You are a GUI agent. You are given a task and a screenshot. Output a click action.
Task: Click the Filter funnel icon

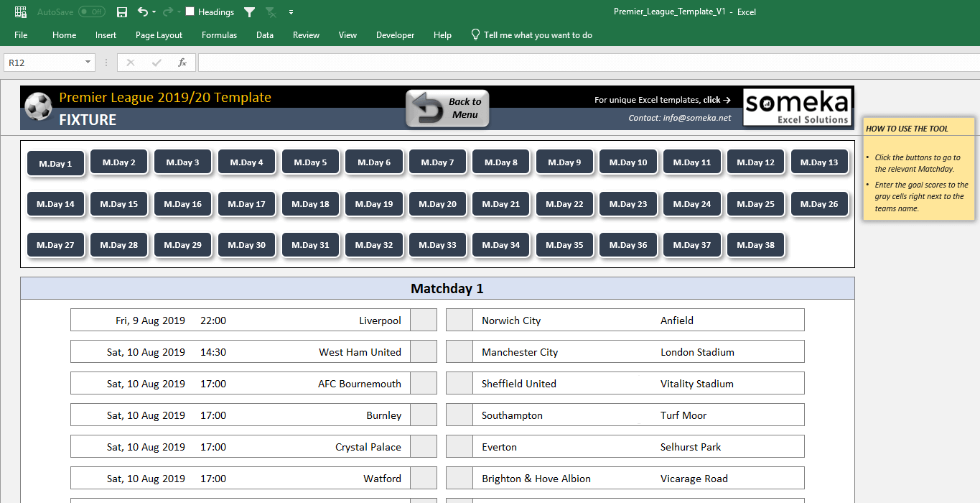249,12
